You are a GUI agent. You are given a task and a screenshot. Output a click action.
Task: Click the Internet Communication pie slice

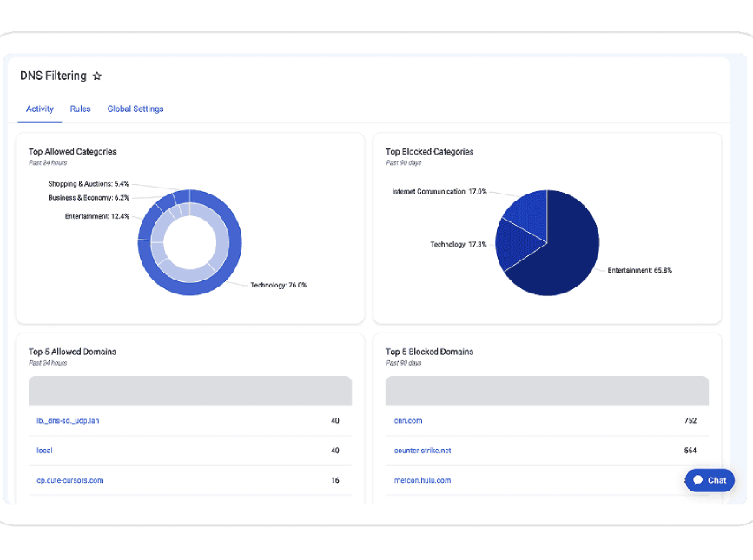[x=527, y=213]
